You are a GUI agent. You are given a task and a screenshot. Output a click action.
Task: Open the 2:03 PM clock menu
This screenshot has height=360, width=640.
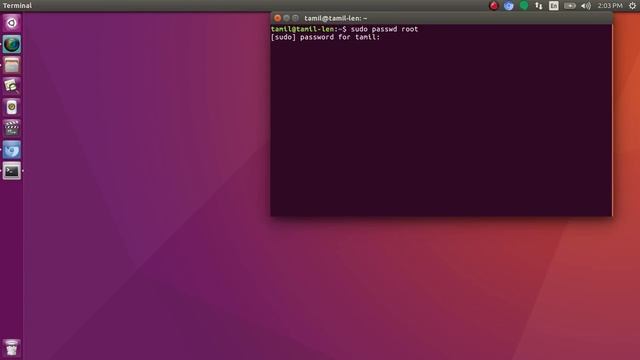click(x=610, y=6)
